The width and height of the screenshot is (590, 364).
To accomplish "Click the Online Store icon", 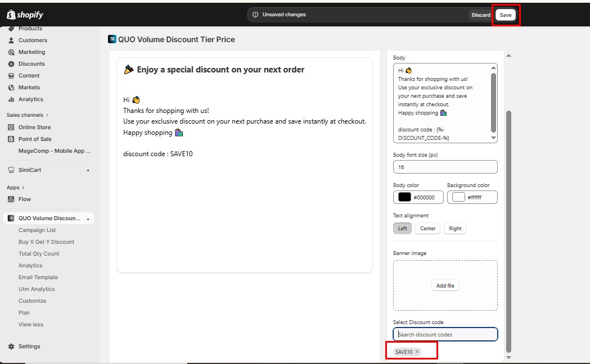I will coord(11,128).
